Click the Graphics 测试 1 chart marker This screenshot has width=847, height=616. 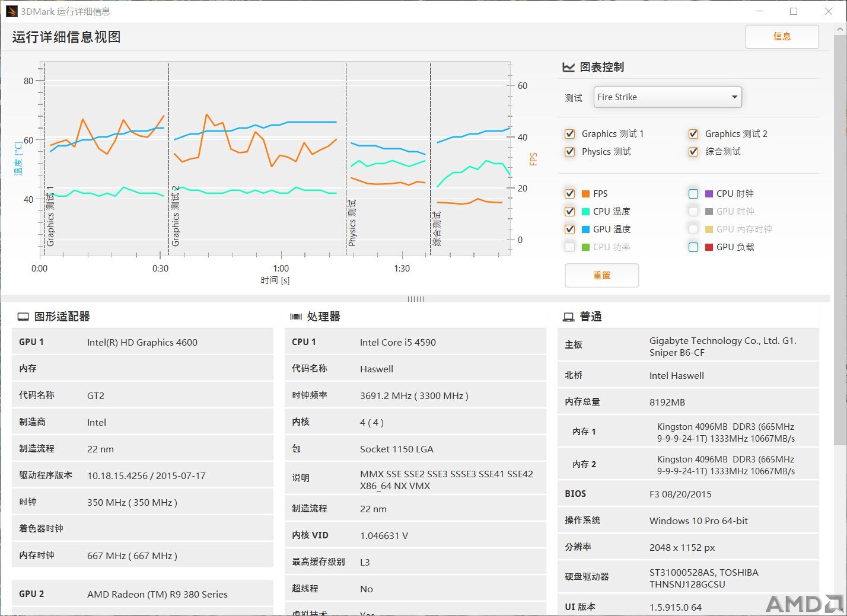pos(50,216)
